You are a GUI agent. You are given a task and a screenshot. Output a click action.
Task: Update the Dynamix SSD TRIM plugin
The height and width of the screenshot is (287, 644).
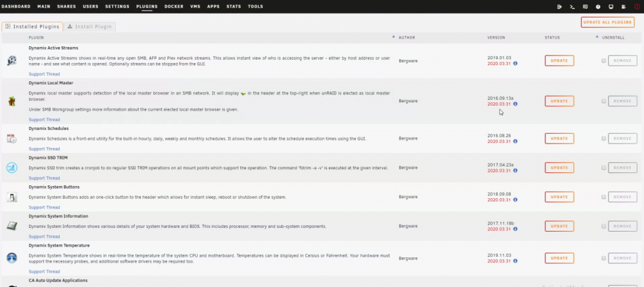560,167
